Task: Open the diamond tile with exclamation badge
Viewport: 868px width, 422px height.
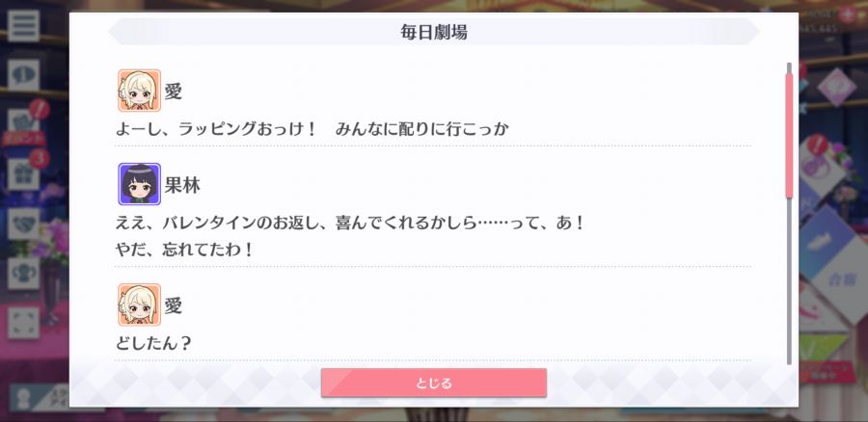Action: point(826,166)
